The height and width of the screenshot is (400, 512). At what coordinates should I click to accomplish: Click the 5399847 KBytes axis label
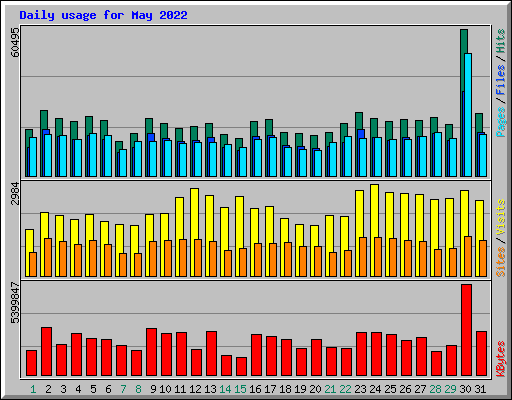coord(15,303)
